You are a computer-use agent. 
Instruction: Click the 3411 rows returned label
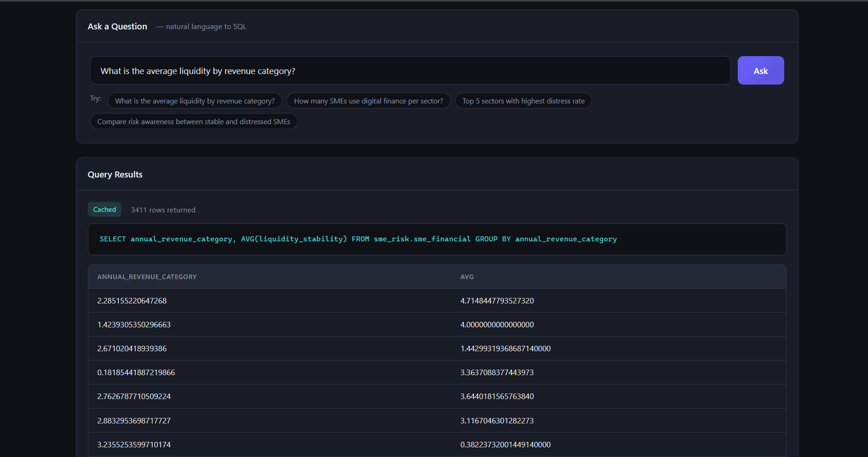click(163, 210)
